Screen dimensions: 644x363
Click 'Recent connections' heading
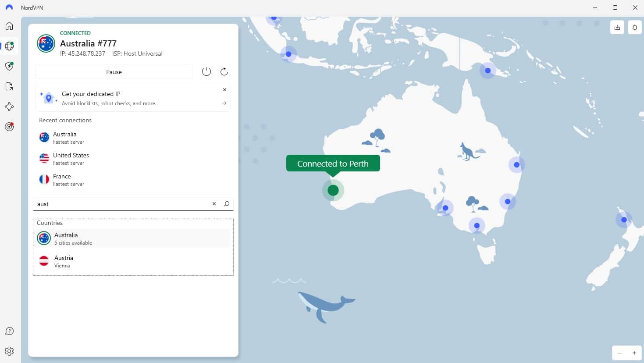pos(65,120)
